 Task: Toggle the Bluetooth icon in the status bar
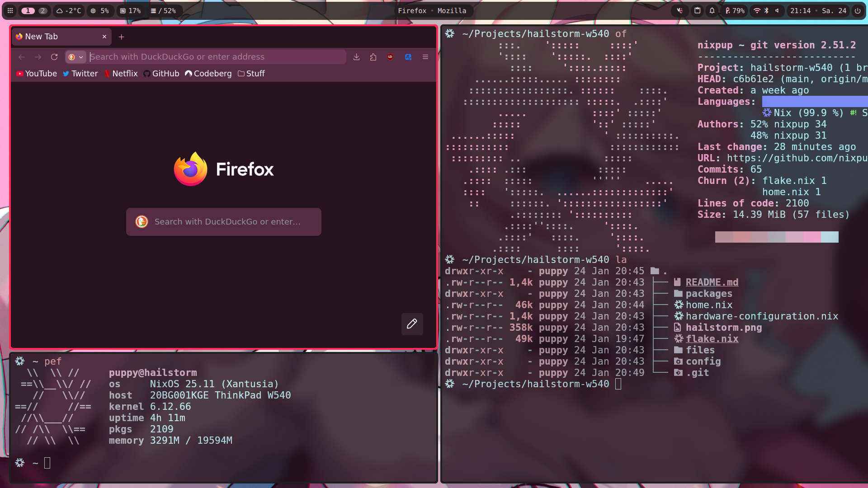point(767,10)
